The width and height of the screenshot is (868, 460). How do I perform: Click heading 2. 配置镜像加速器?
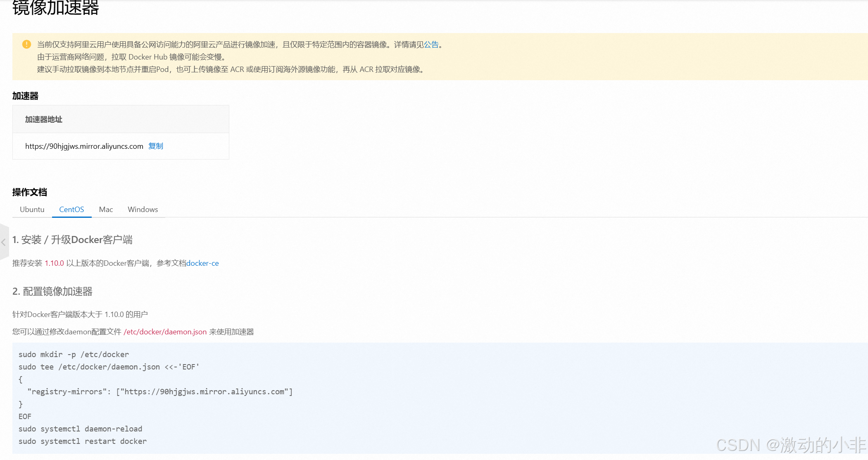52,291
